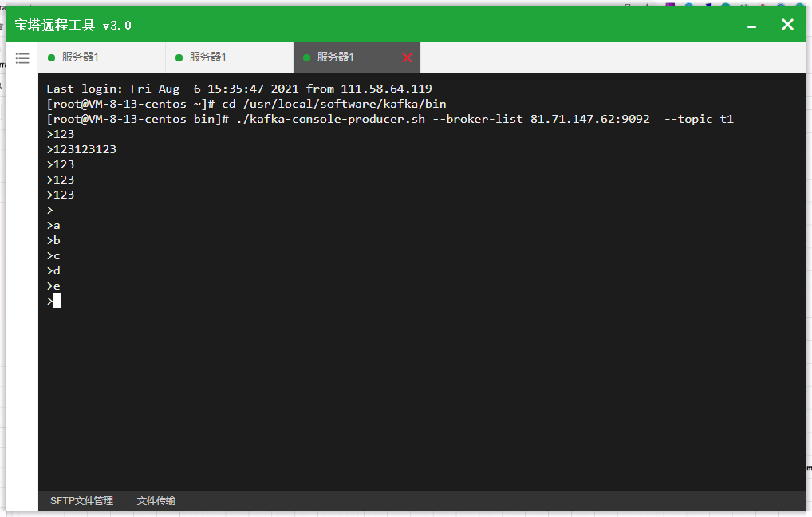The height and width of the screenshot is (517, 812).
Task: Switch to the leftmost 服务器1 tab
Action: 102,57
